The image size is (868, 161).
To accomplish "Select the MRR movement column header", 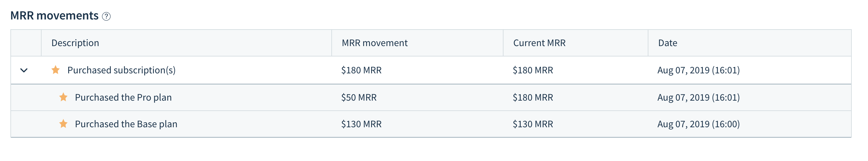I will (x=375, y=43).
